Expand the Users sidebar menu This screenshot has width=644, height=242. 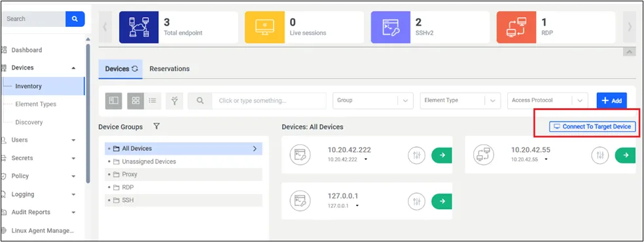(x=73, y=140)
